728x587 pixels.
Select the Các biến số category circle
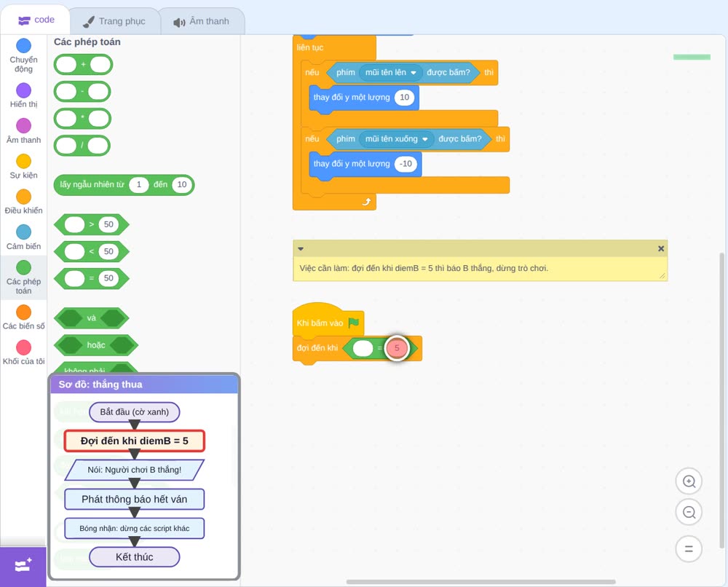pyautogui.click(x=24, y=312)
